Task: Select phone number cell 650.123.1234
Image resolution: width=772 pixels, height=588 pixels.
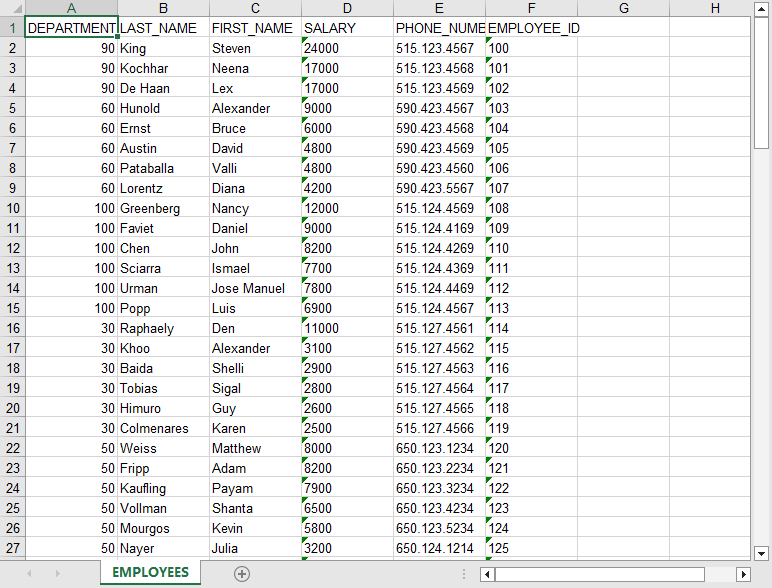Action: pos(439,448)
